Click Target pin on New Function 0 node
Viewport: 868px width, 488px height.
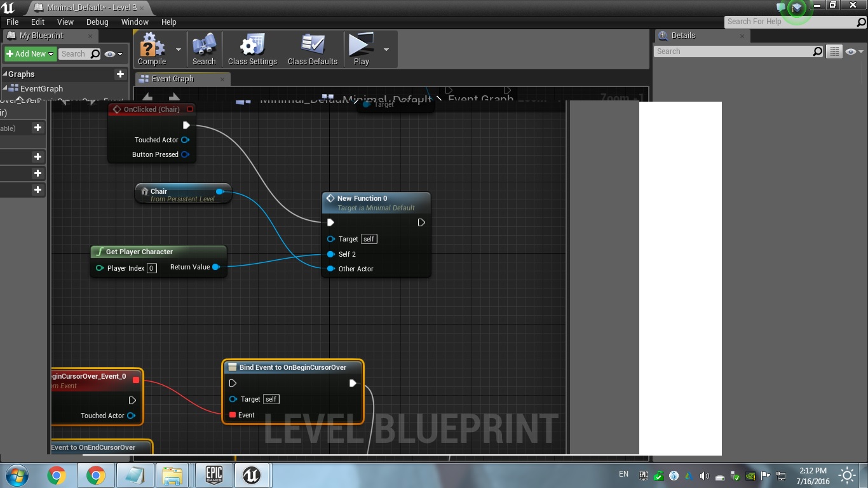pyautogui.click(x=330, y=239)
